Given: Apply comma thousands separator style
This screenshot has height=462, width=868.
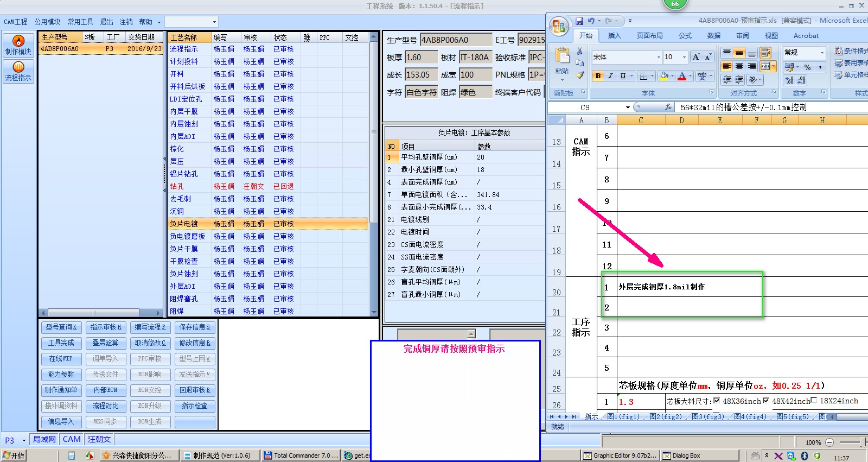Looking at the screenshot, I should click(820, 67).
